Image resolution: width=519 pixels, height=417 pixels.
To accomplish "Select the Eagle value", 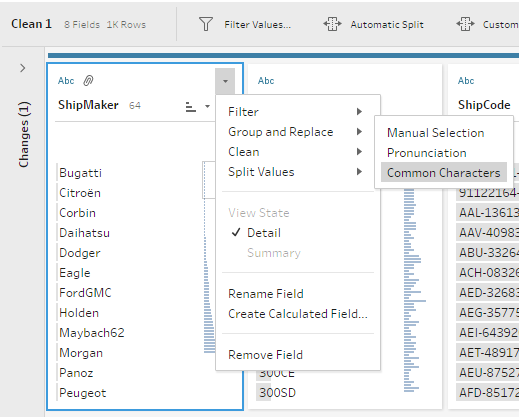I will click(75, 273).
